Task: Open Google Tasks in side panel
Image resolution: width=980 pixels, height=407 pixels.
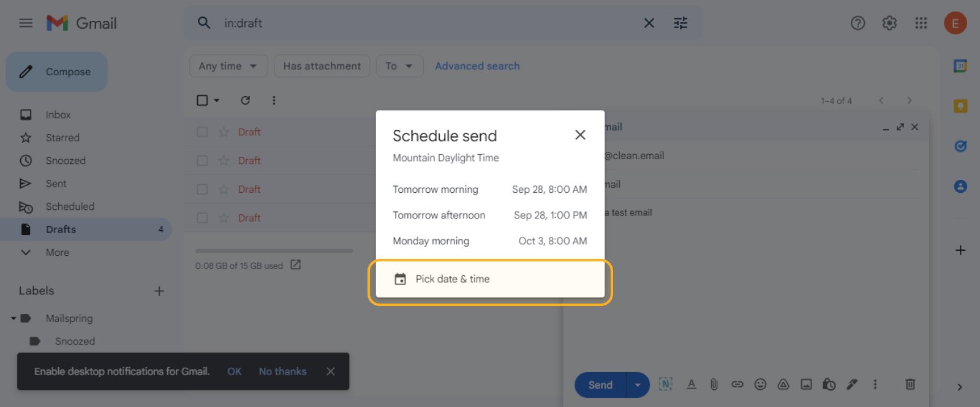Action: click(959, 146)
